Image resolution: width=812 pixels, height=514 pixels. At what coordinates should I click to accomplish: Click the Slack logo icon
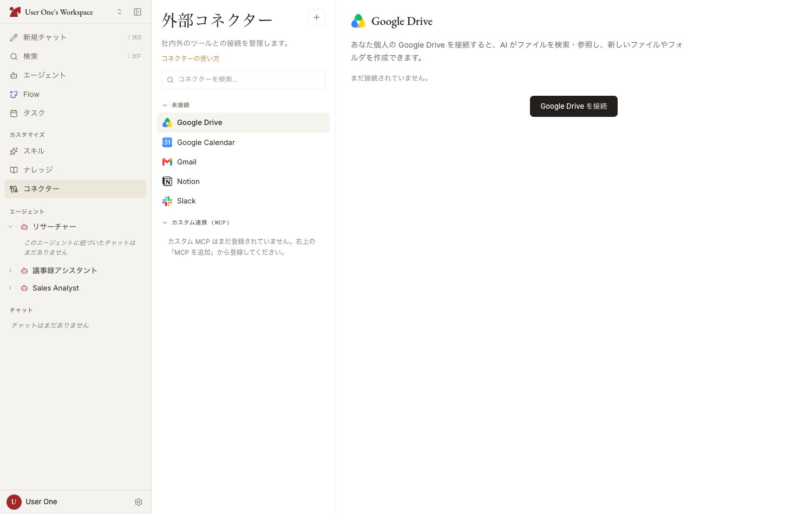pyautogui.click(x=167, y=201)
